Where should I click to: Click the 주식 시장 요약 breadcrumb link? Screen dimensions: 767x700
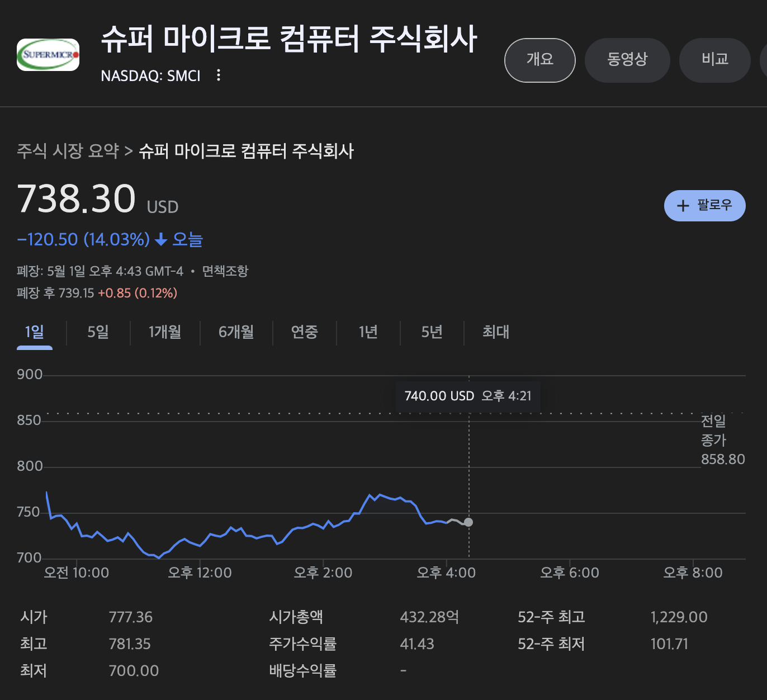click(68, 151)
